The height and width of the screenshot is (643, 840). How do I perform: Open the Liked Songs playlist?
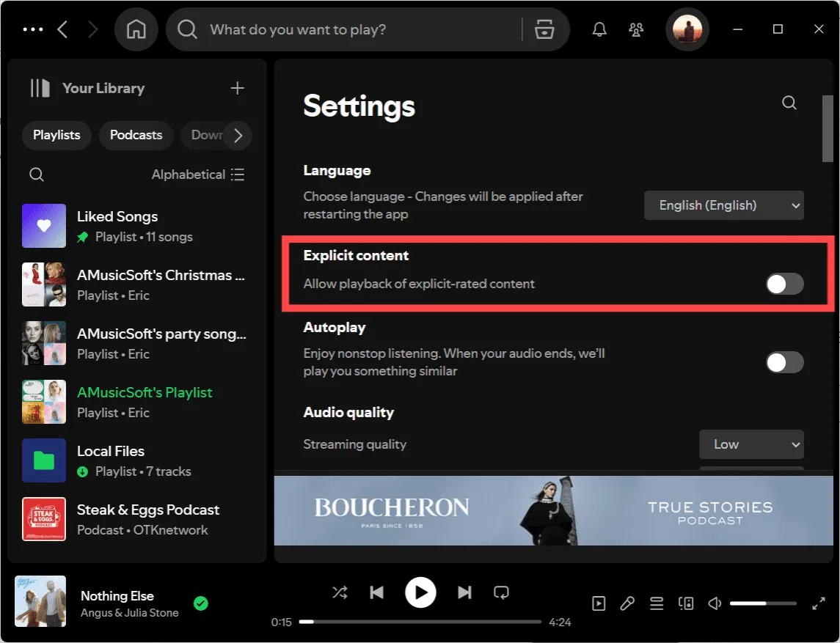tap(136, 226)
